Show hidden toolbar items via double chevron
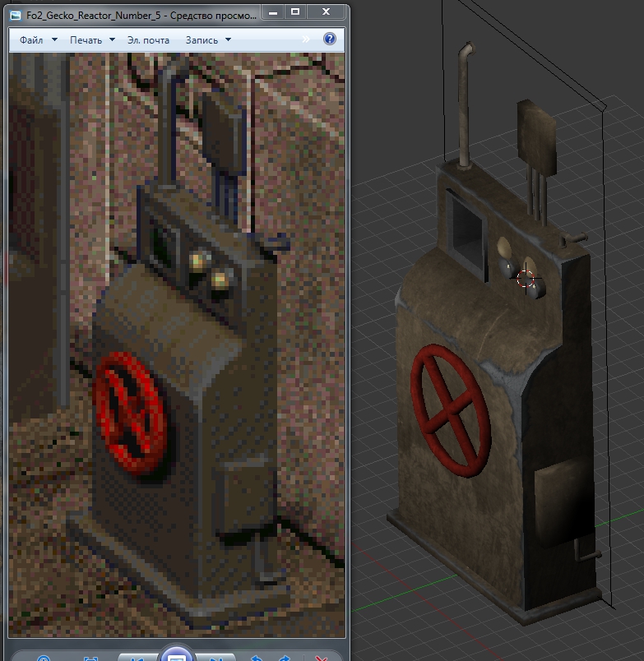This screenshot has height=661, width=644. (306, 39)
